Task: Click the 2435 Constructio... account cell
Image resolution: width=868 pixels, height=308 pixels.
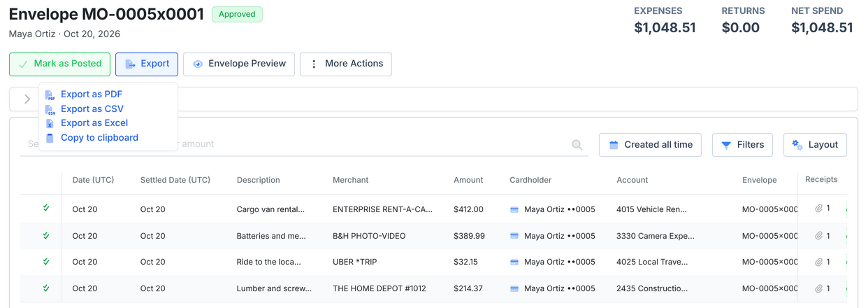Action: click(652, 288)
